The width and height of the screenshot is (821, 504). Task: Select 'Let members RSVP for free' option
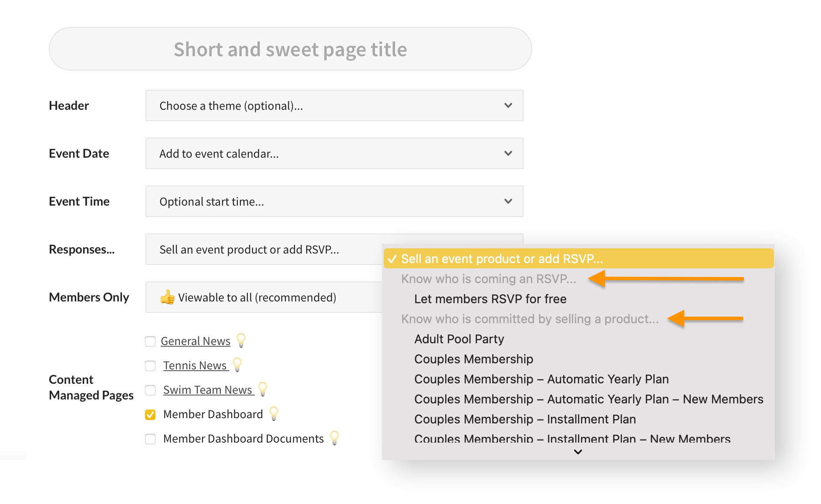click(490, 299)
